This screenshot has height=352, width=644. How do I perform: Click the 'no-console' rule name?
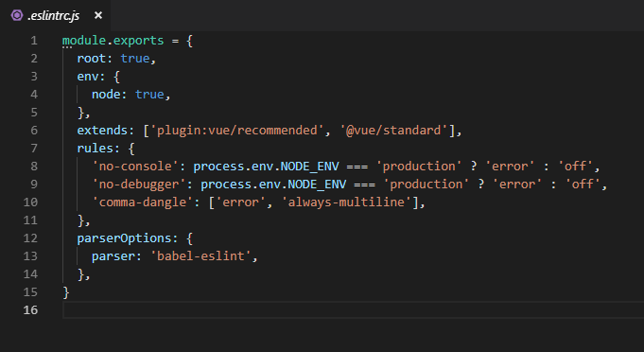click(x=135, y=167)
